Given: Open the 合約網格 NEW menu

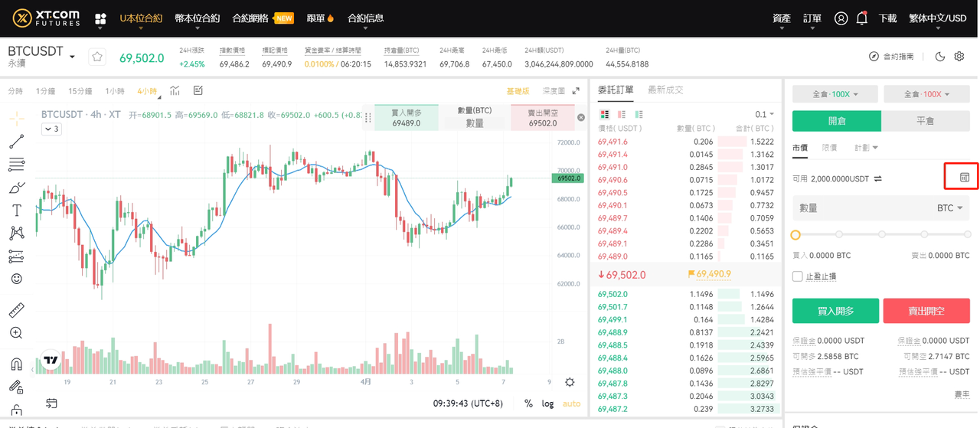Looking at the screenshot, I should coord(263,18).
